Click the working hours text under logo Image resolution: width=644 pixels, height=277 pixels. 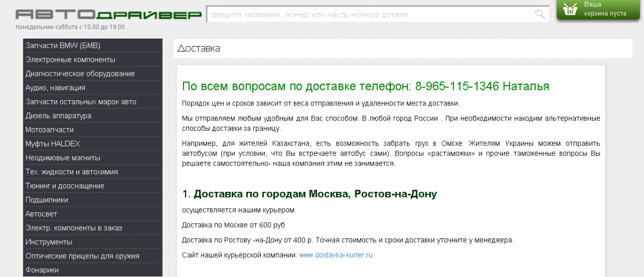[70, 27]
